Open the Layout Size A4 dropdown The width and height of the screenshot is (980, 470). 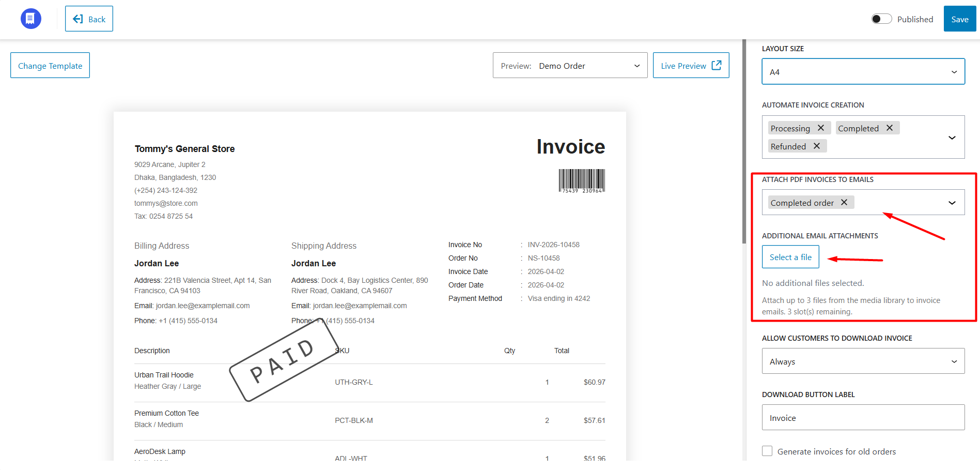(x=863, y=71)
